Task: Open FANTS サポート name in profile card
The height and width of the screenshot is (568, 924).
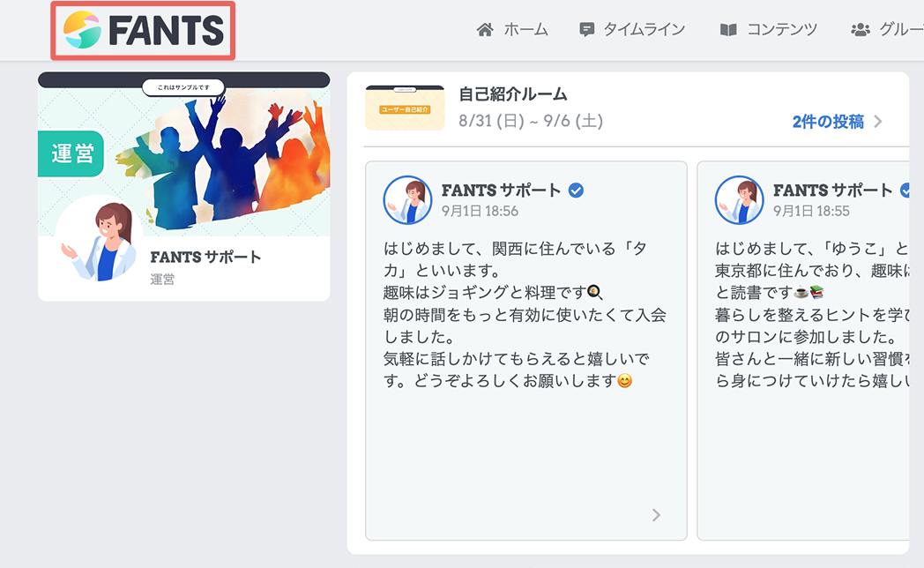Action: (x=205, y=257)
